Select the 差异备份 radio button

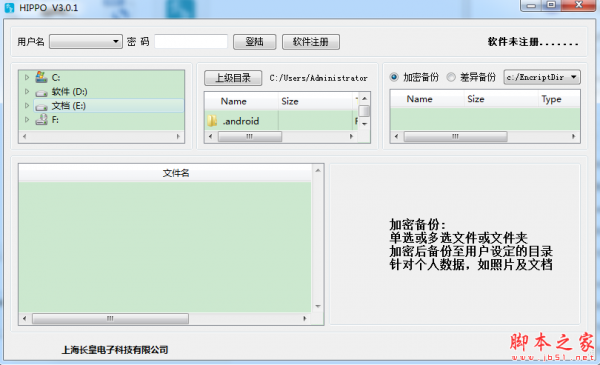[x=451, y=77]
